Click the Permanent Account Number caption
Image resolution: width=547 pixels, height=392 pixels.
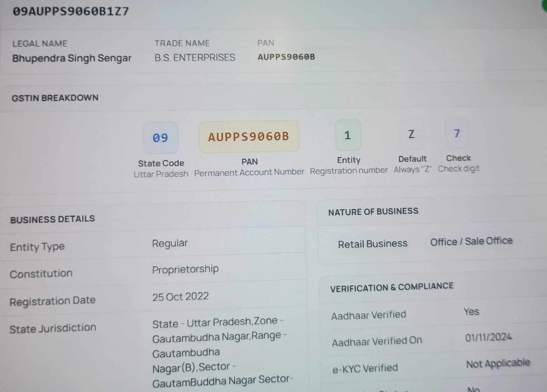pos(249,172)
